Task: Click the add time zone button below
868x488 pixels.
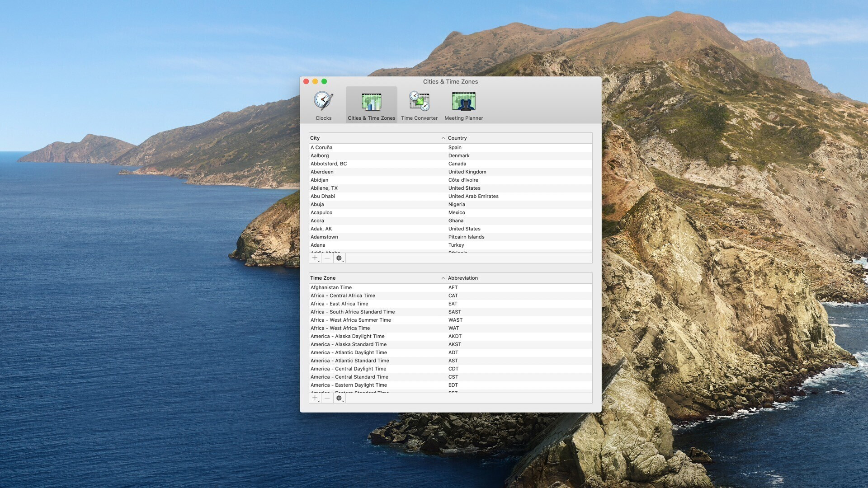Action: [x=315, y=398]
